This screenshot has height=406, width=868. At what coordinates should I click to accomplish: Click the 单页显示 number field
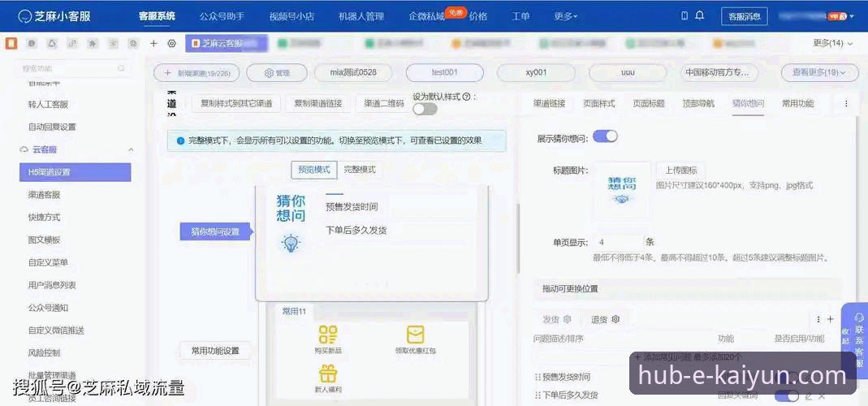[x=618, y=242]
